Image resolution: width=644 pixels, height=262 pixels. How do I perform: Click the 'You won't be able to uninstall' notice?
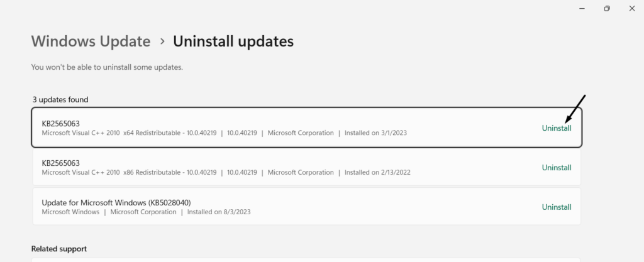click(107, 67)
